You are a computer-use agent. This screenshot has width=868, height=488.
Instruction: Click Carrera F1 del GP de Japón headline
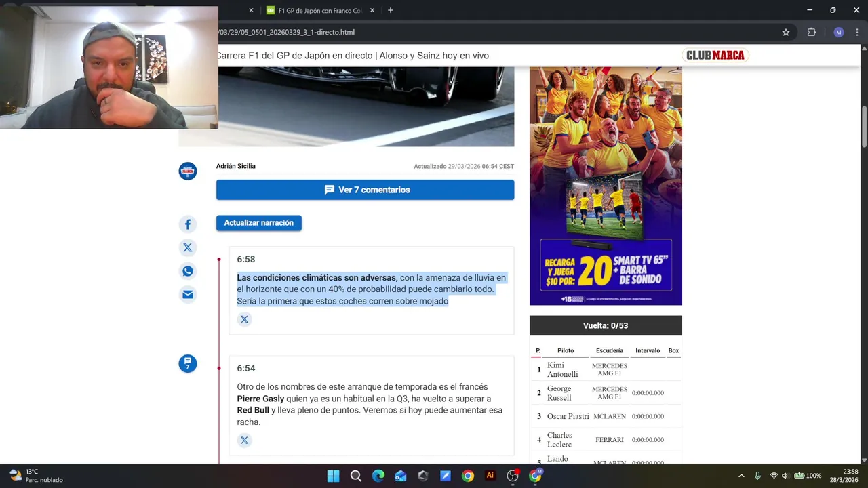353,56
